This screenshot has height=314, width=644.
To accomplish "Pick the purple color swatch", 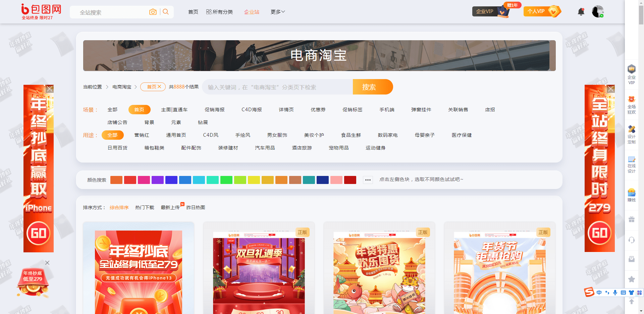I will [x=157, y=180].
